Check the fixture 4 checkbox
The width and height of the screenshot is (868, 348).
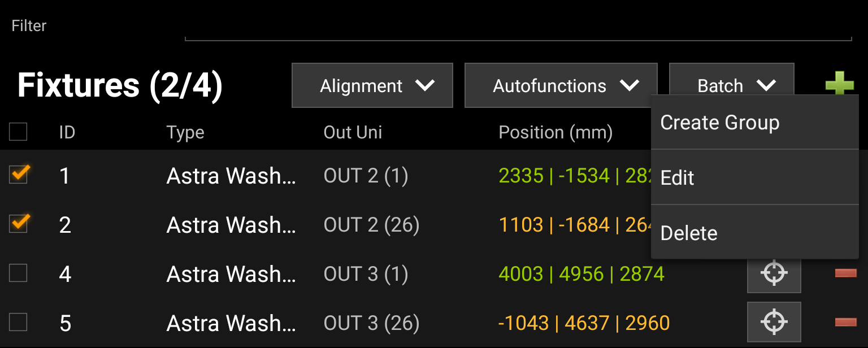18,273
